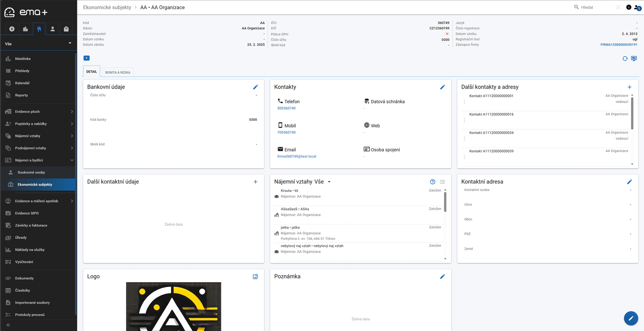Click the refresh icon at top right

click(625, 59)
